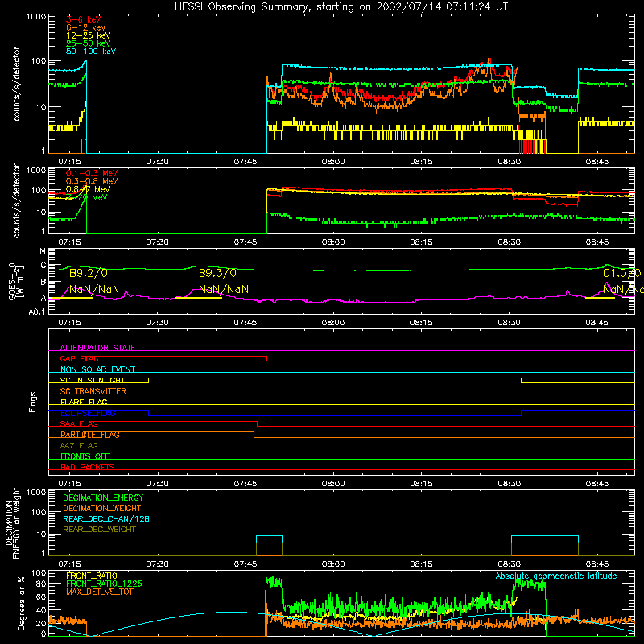Select the PARTICLE_FLAG label

coord(90,435)
